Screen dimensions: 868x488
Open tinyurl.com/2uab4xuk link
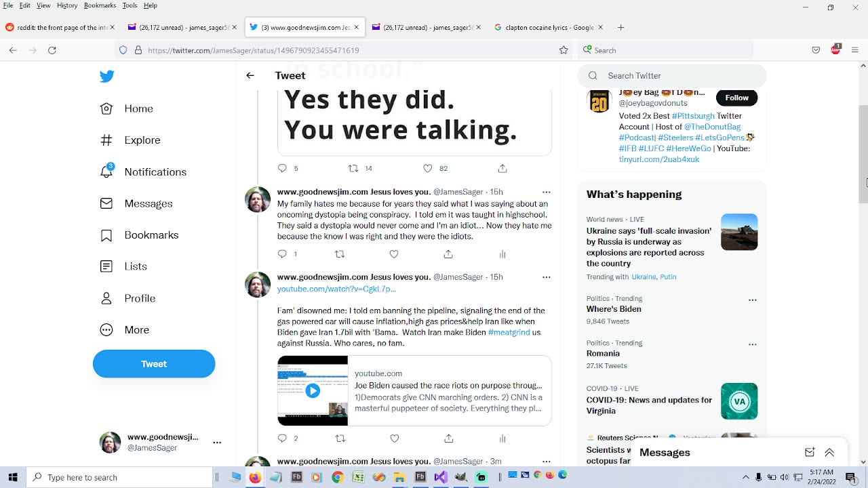click(x=659, y=159)
